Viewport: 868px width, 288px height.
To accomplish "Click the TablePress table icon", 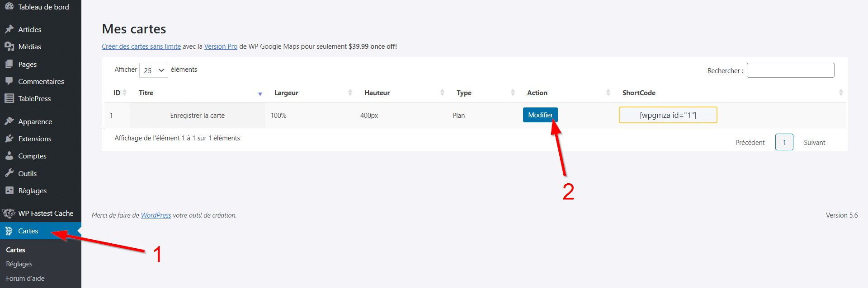I will click(x=9, y=98).
